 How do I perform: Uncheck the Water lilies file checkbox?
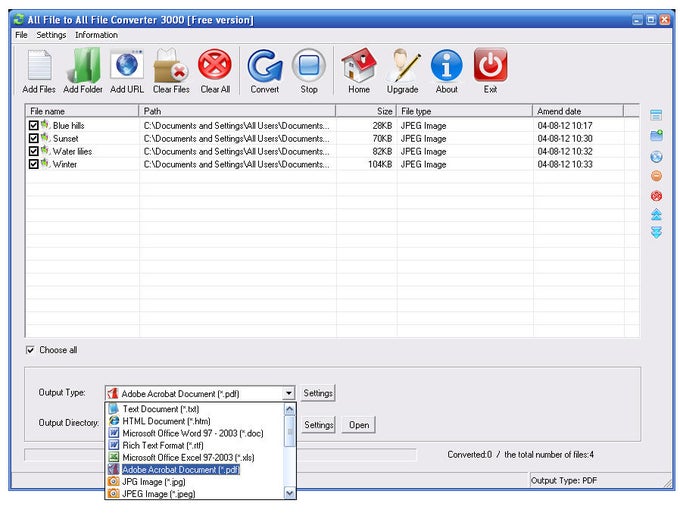[33, 151]
